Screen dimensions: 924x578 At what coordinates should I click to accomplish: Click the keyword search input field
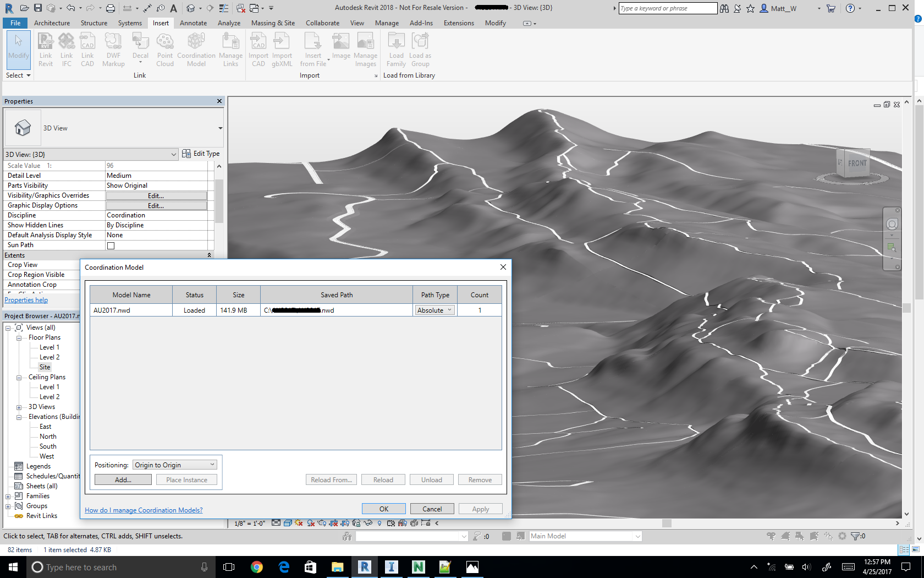[667, 8]
